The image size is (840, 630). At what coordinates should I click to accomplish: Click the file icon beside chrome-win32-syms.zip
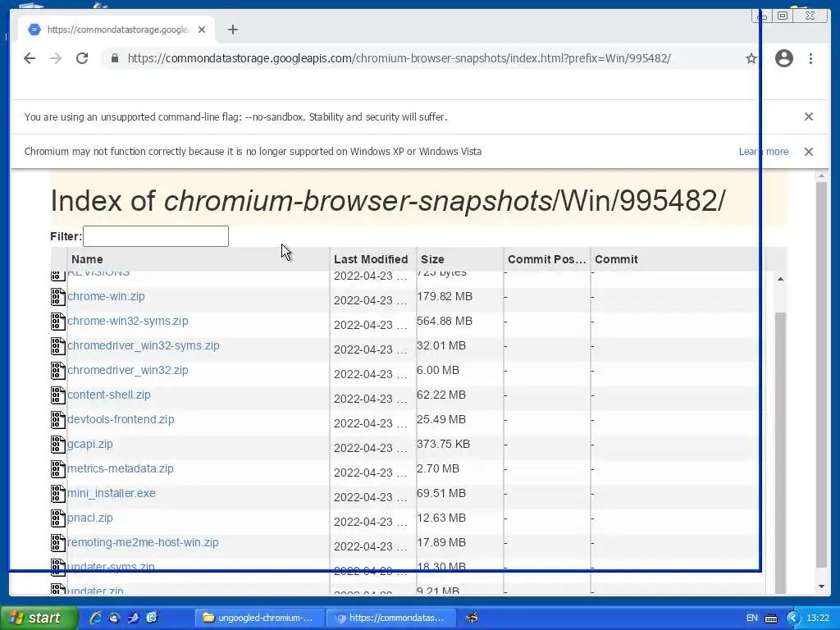[x=58, y=322]
